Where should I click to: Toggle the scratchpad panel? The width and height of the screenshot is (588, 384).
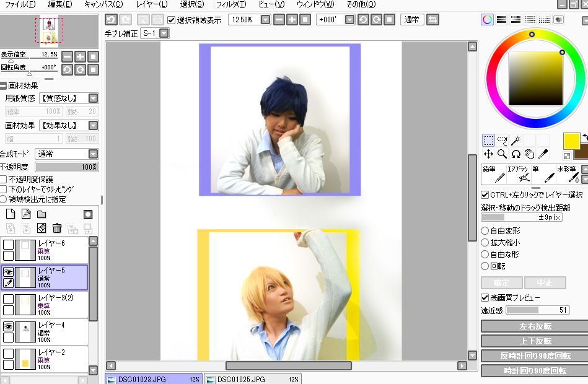558,19
